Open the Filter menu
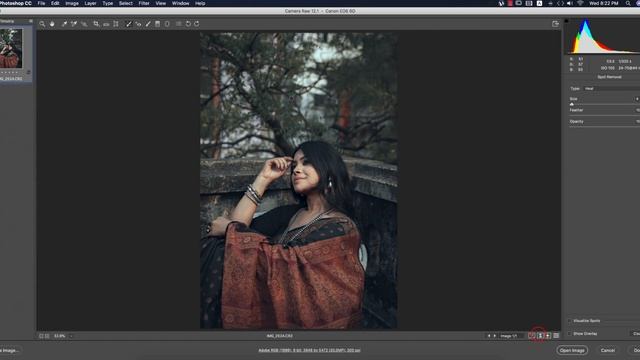 coord(144,3)
